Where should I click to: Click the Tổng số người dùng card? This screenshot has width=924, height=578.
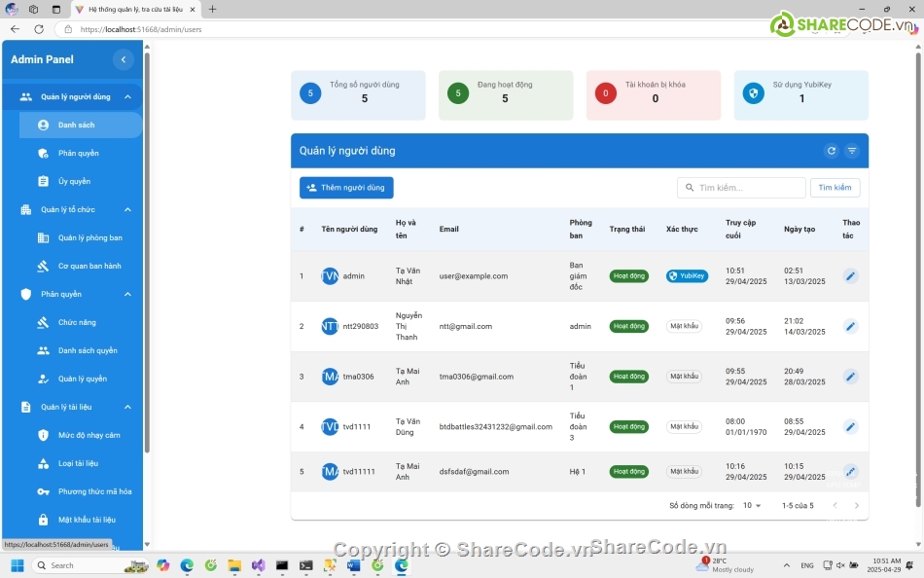(x=358, y=95)
